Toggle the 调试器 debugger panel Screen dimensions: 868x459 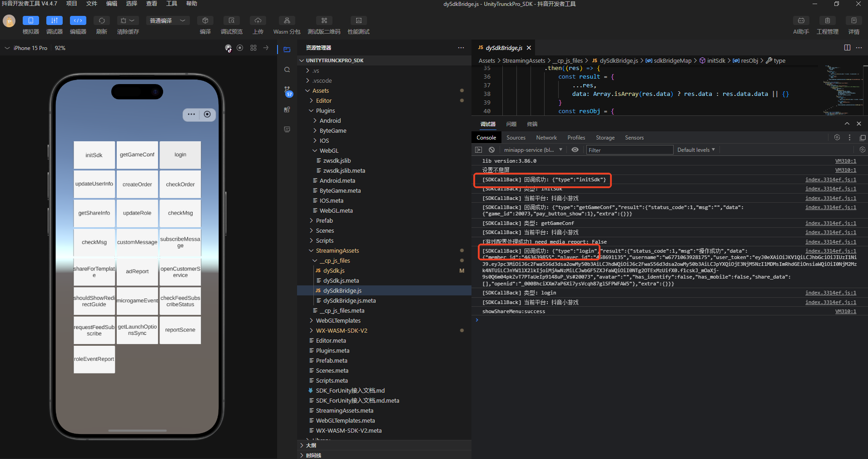(x=55, y=21)
